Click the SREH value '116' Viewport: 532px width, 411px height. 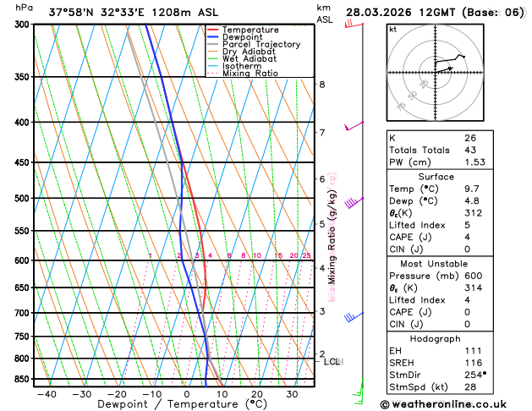474,363
